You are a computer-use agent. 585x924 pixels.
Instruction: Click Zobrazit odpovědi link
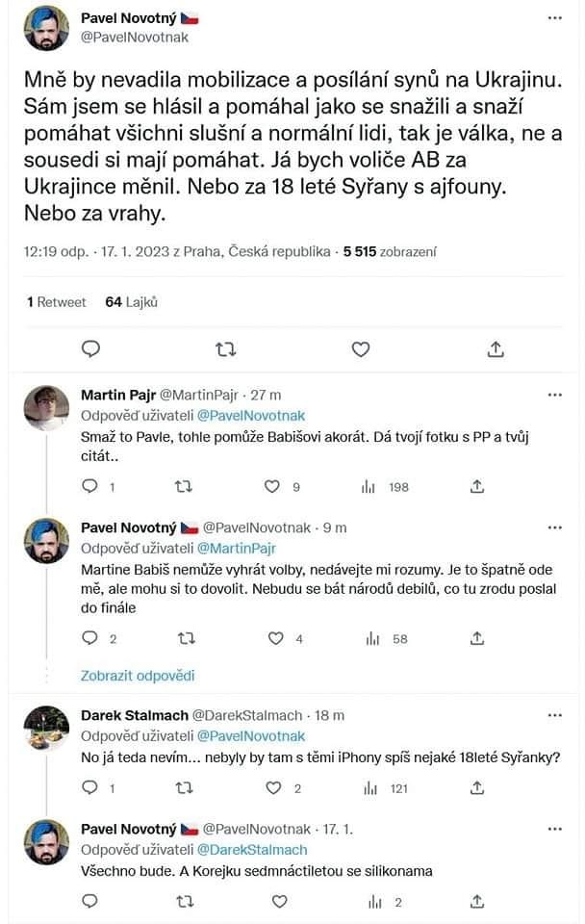tap(138, 675)
